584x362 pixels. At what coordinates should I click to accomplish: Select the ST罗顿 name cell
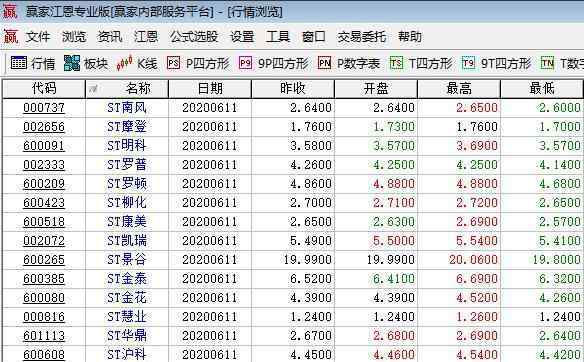pos(127,184)
